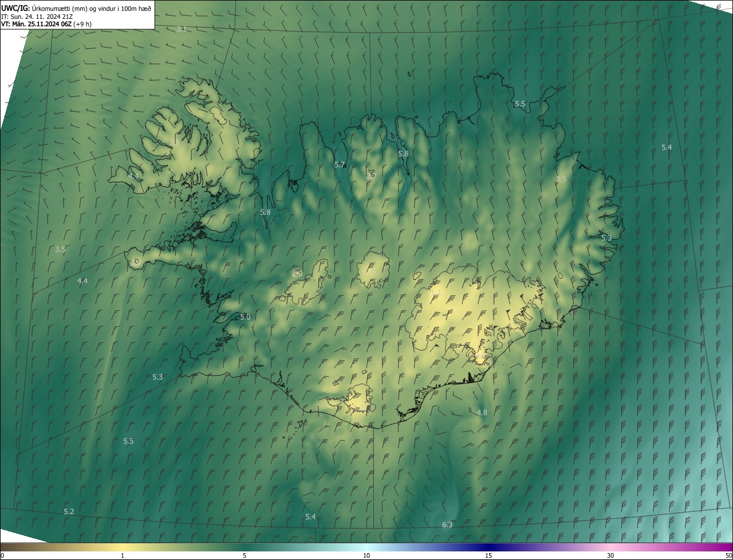The width and height of the screenshot is (733, 560).
Task: Click the legend tick label 1
Action: (123, 556)
